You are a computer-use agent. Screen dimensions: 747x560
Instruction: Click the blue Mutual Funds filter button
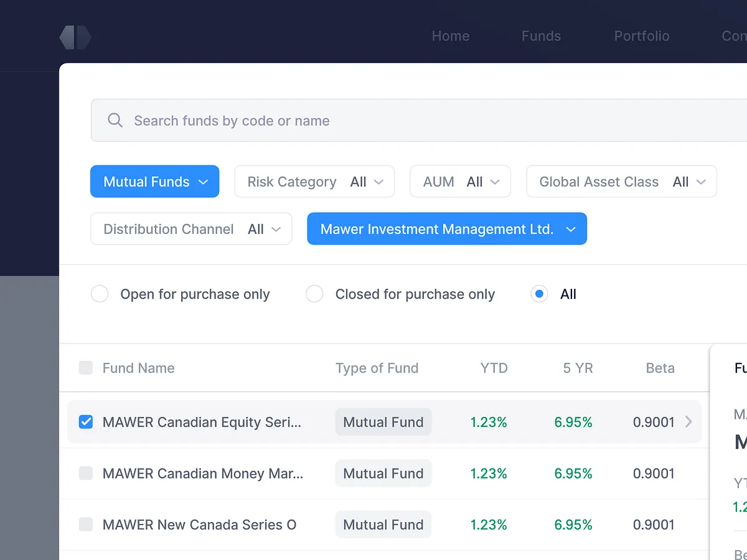154,181
